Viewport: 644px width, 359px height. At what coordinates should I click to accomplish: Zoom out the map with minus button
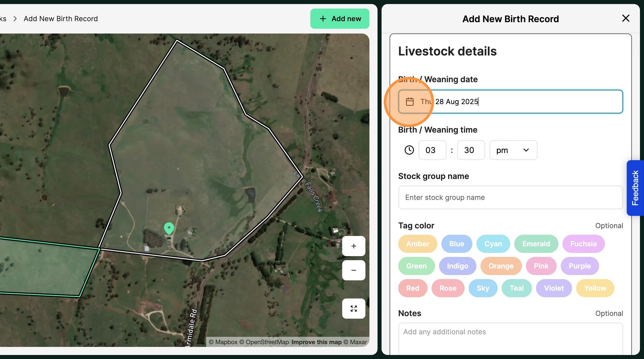(x=354, y=270)
